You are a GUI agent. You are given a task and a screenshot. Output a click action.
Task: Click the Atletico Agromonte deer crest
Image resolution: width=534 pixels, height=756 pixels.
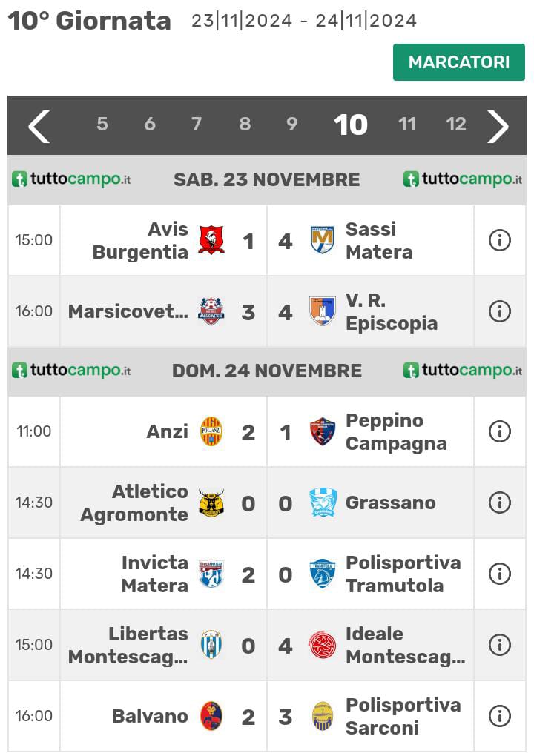coord(211,503)
